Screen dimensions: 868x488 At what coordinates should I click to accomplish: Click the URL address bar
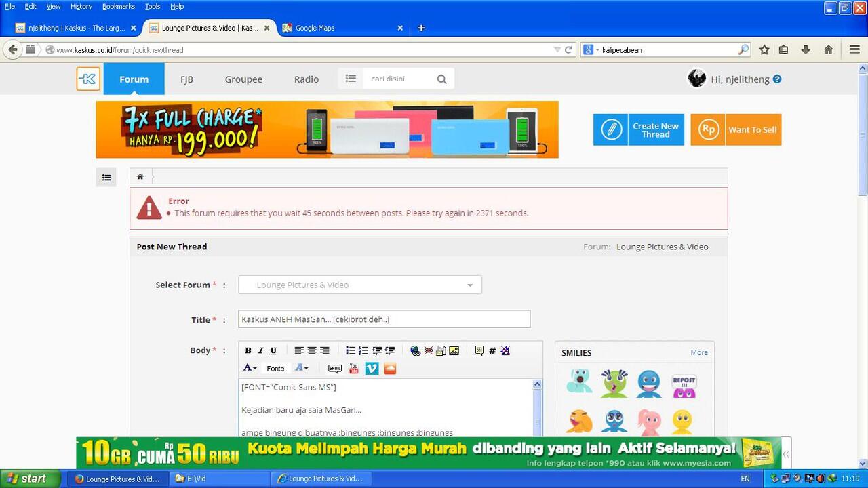click(298, 49)
